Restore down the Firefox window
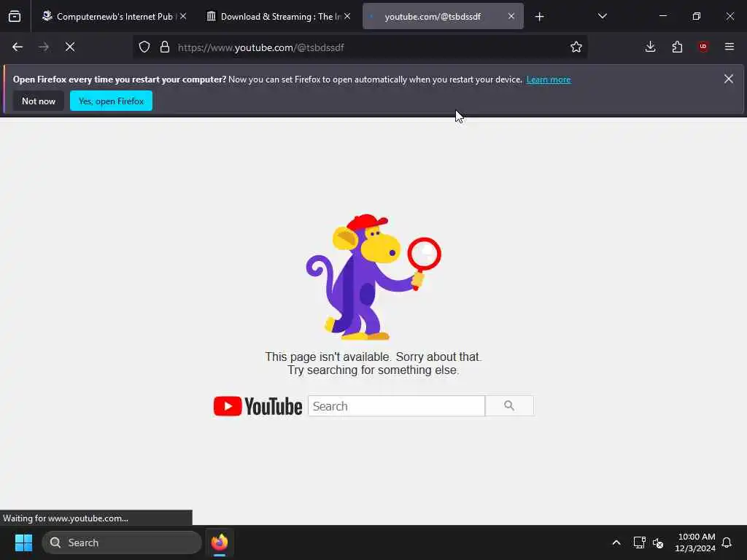The image size is (747, 560). point(696,16)
